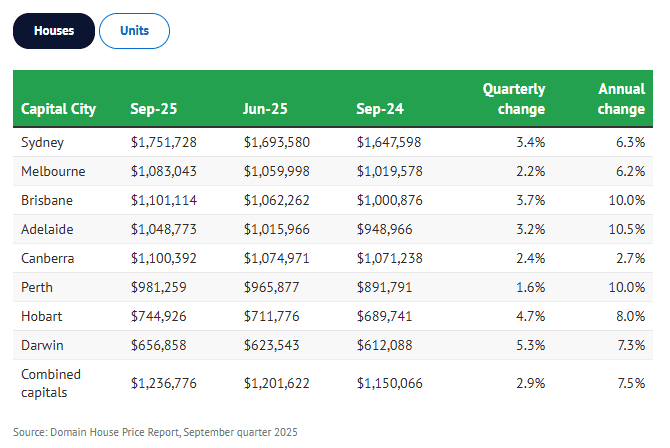The image size is (670, 448).
Task: Click Adelaide's 10.5% annual change value
Action: (x=627, y=229)
